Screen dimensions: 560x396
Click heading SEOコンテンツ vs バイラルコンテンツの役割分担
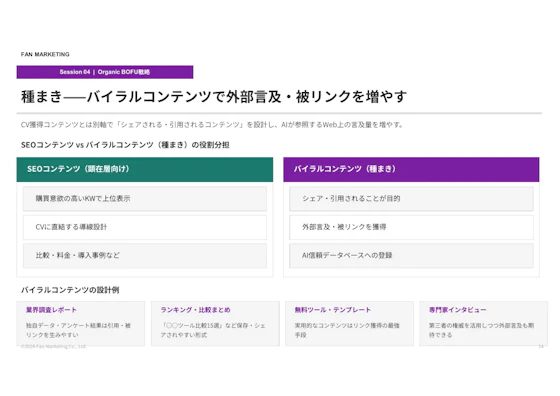point(125,145)
